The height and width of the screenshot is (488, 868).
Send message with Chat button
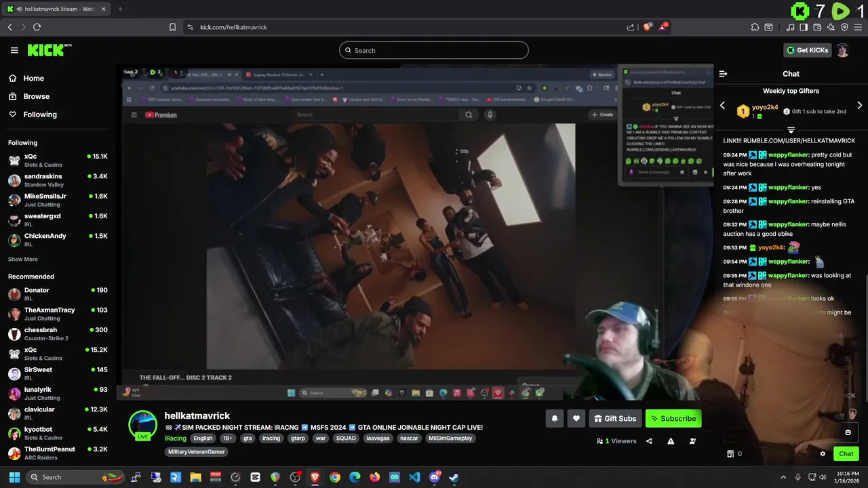pyautogui.click(x=846, y=454)
